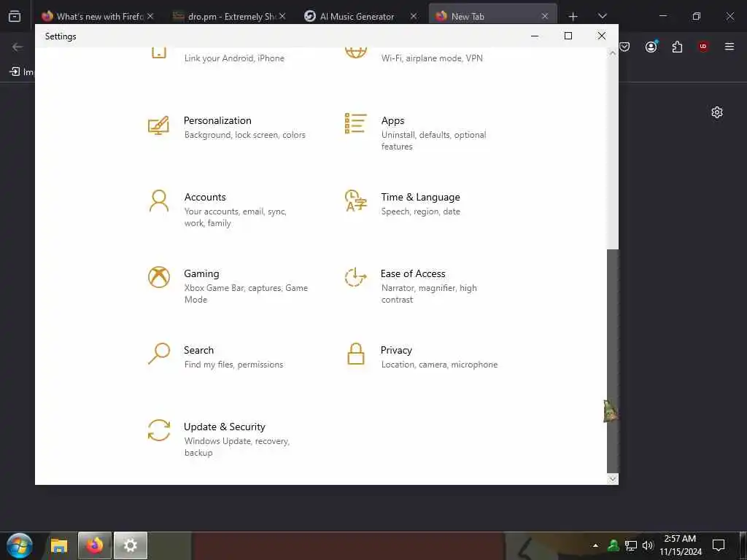The width and height of the screenshot is (747, 560).
Task: Open File Explorer from taskbar
Action: click(59, 545)
